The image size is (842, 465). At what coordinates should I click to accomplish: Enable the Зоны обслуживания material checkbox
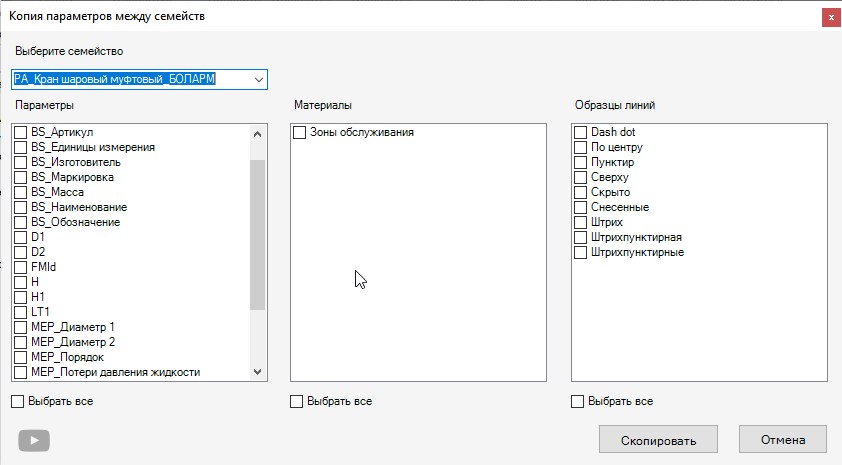coord(300,132)
